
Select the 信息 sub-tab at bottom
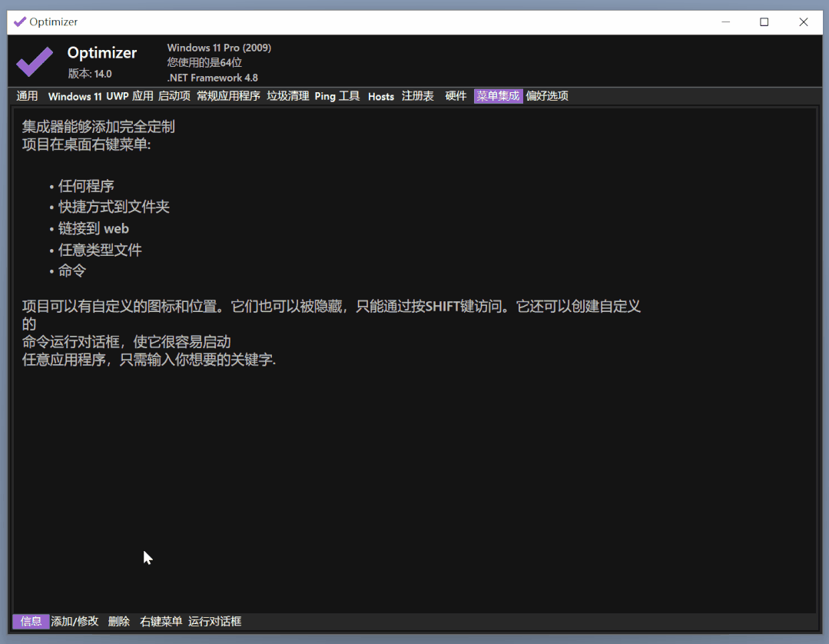pyautogui.click(x=31, y=621)
